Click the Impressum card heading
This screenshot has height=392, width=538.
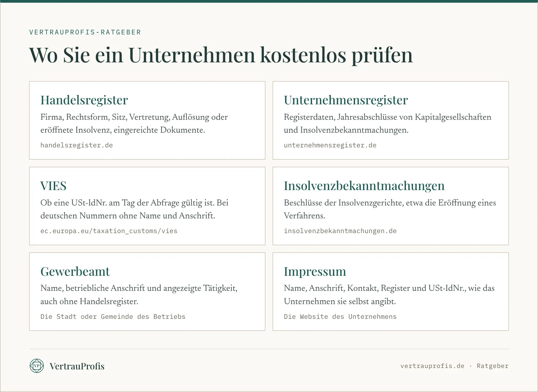315,271
